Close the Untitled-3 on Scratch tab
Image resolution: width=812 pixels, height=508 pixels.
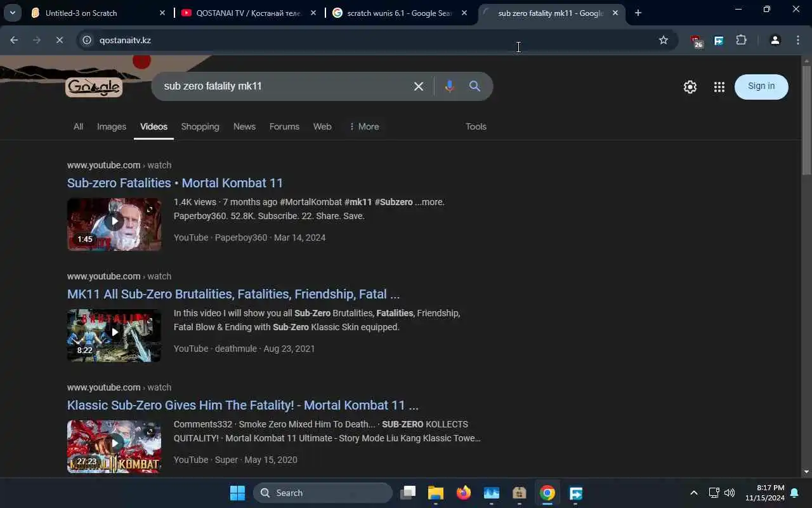(162, 13)
